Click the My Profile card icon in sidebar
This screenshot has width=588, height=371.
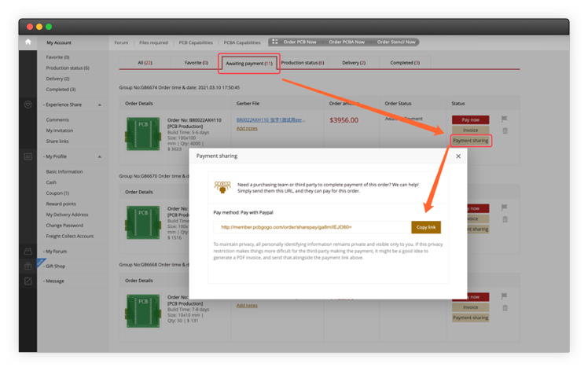pyautogui.click(x=28, y=156)
